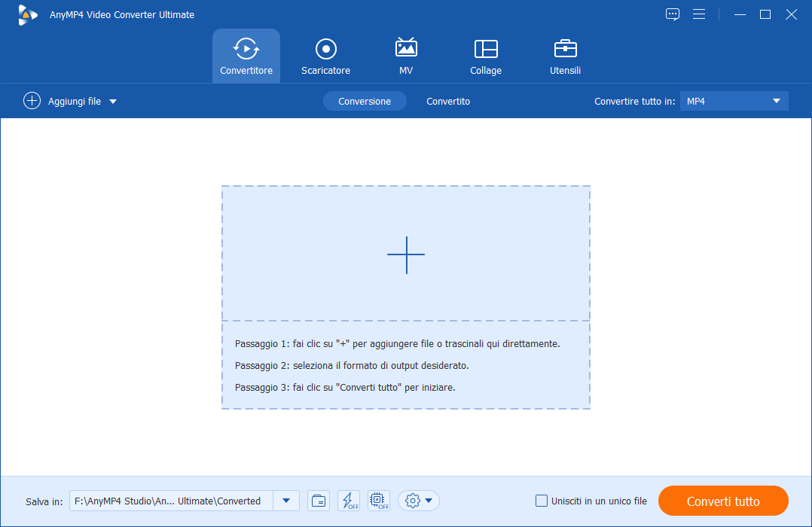Click the feedback chat bubble icon
The image size is (812, 527).
pyautogui.click(x=672, y=14)
